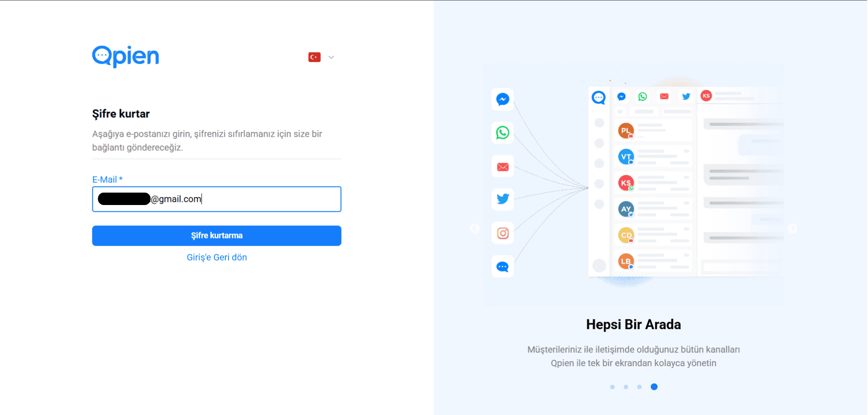
Task: Click the Şifre kurtarma button
Action: pyautogui.click(x=217, y=236)
